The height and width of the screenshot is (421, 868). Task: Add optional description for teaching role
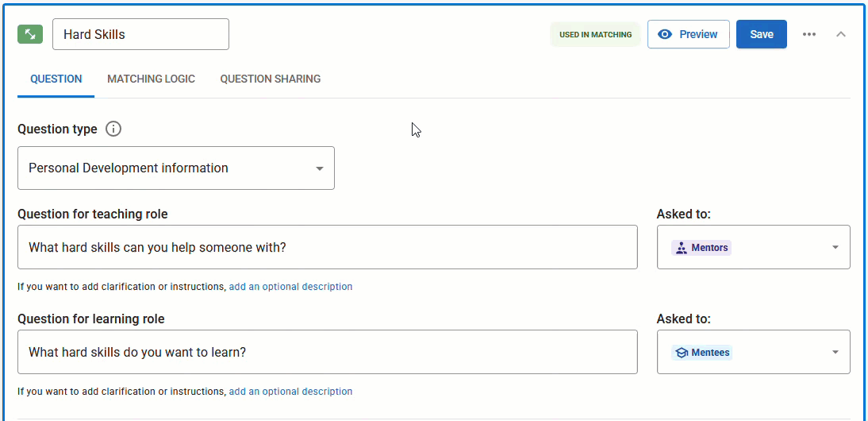(290, 287)
